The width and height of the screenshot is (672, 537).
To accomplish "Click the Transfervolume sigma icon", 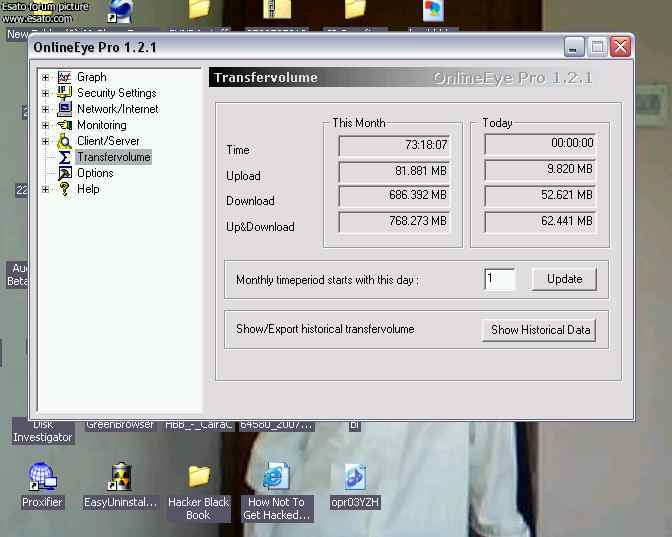I will click(x=64, y=157).
